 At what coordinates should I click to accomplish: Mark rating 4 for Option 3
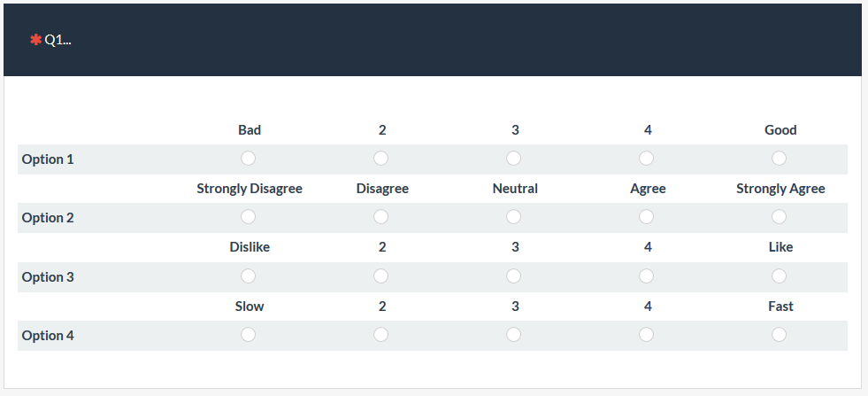(x=647, y=276)
